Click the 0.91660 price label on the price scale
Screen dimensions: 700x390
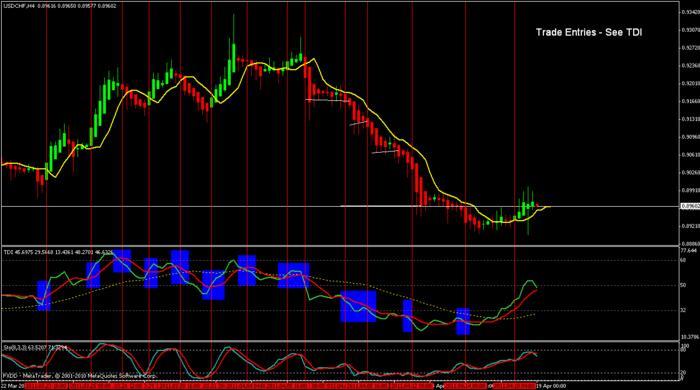pyautogui.click(x=690, y=101)
